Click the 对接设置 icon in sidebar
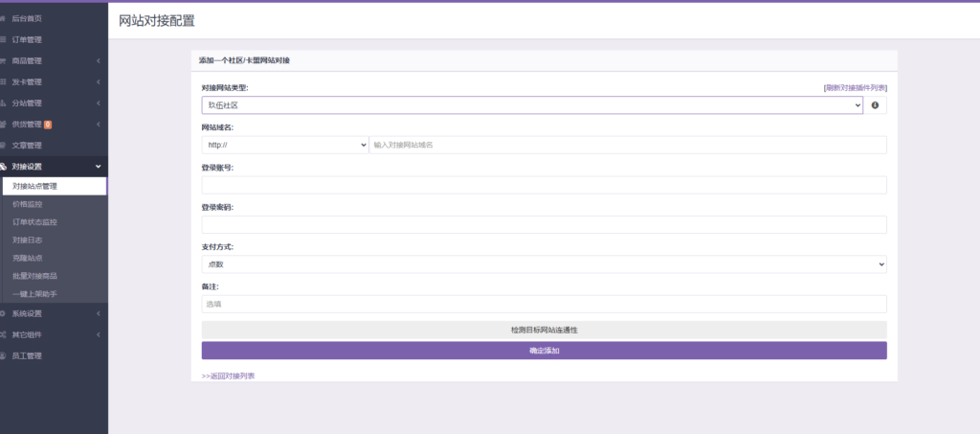 [x=4, y=167]
